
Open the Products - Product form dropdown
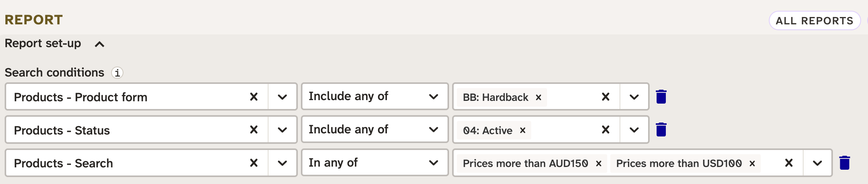(282, 97)
